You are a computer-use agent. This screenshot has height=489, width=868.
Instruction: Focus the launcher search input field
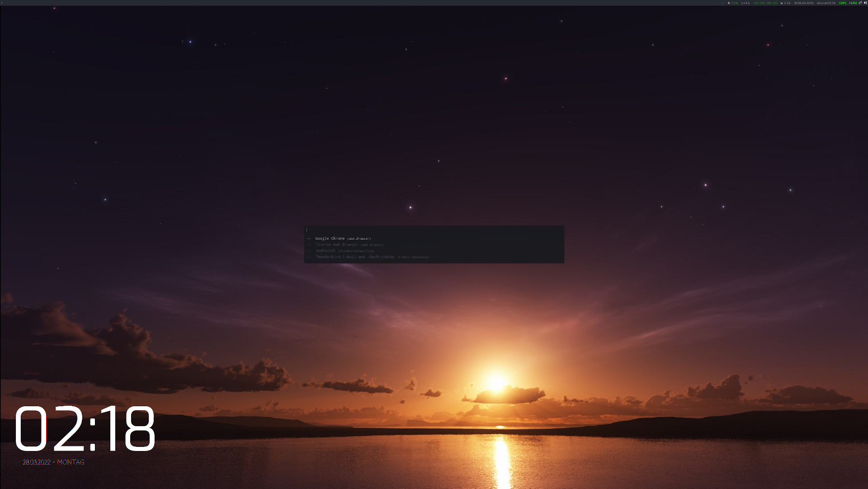(x=433, y=230)
